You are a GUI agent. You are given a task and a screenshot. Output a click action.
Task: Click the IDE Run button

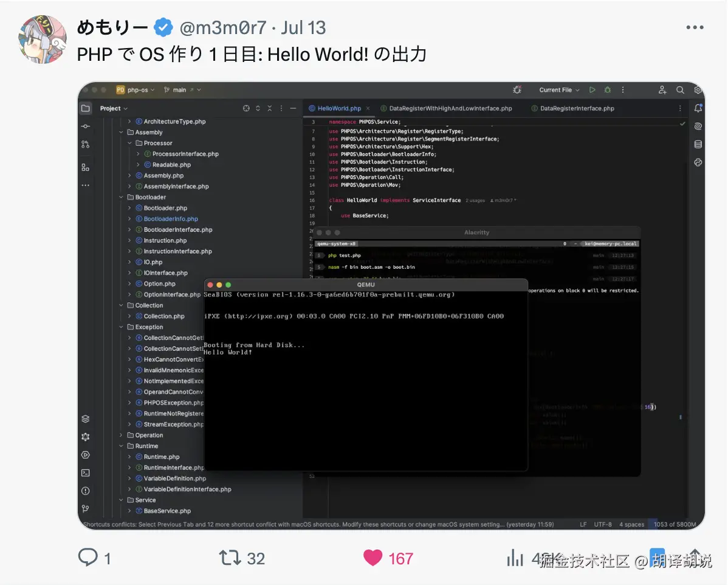tap(592, 89)
